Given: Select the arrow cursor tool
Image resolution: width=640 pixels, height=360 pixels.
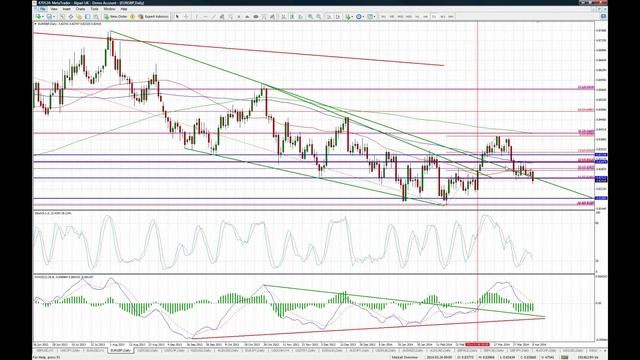Looking at the screenshot, I should pyautogui.click(x=177, y=17).
